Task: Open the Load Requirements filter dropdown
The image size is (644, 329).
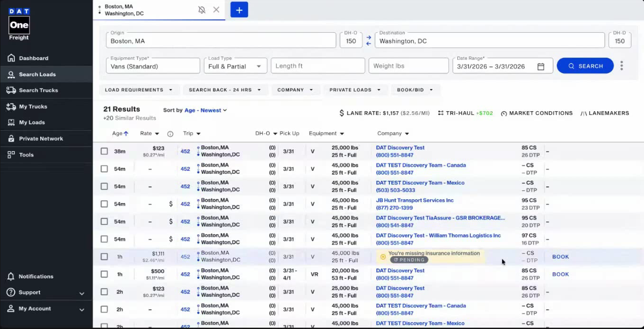Action: pyautogui.click(x=139, y=90)
